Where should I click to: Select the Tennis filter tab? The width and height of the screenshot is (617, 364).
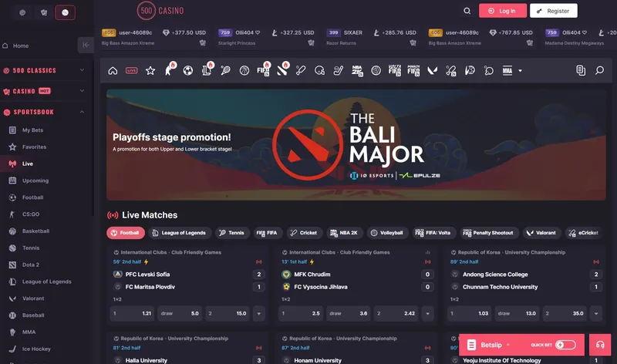click(231, 232)
